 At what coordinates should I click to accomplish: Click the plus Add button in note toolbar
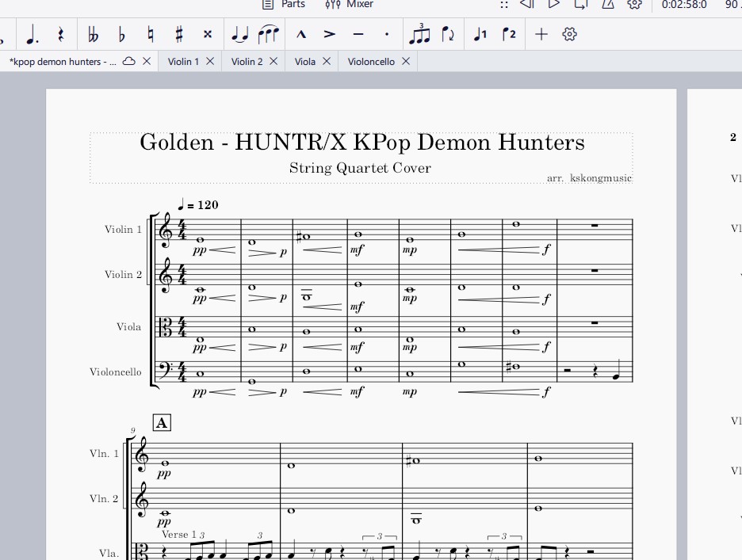tap(541, 34)
